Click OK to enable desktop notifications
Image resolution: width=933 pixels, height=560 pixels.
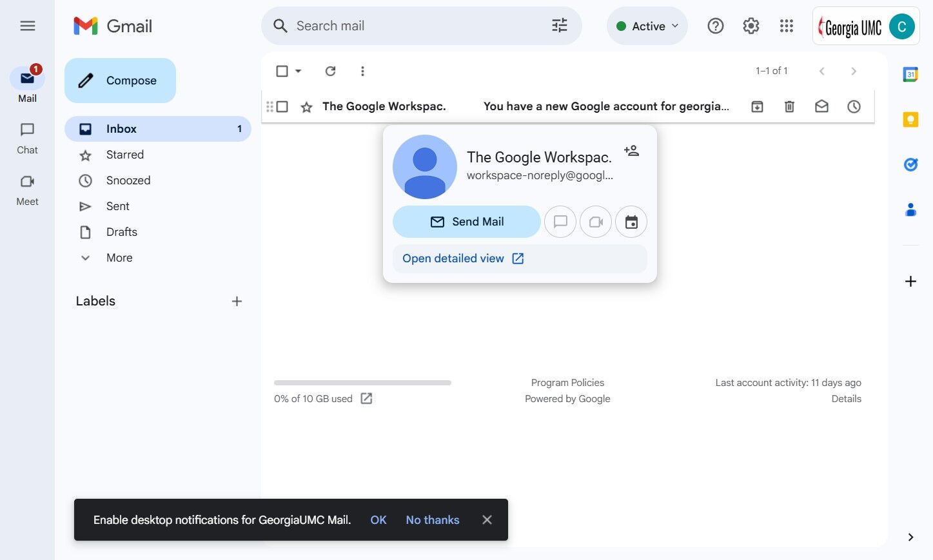(378, 520)
